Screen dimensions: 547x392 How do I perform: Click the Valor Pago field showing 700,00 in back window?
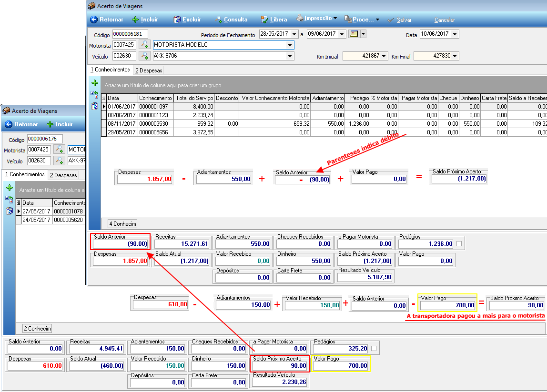[341, 366]
